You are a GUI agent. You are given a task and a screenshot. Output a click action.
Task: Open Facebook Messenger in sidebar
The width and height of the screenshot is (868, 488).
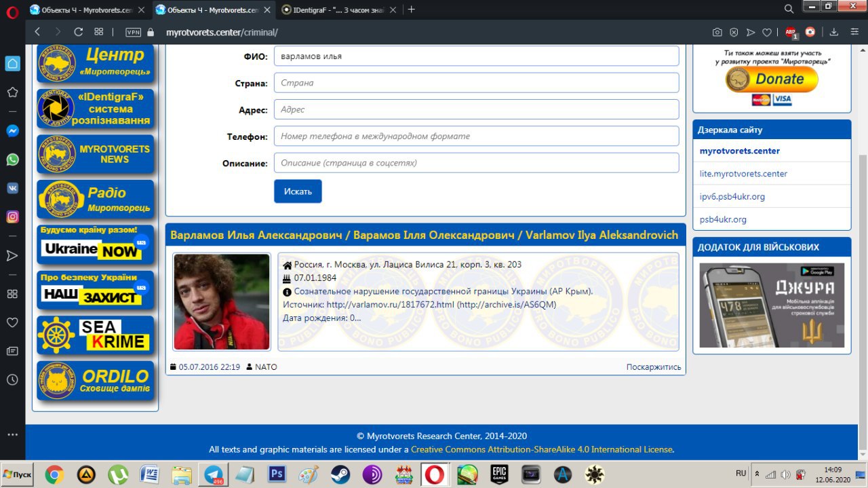click(x=12, y=131)
